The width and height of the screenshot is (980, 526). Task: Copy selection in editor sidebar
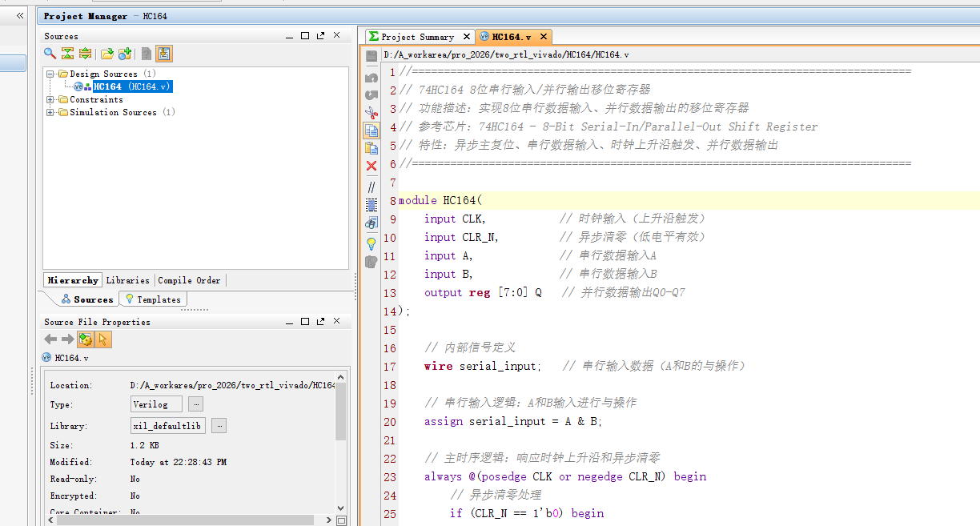pyautogui.click(x=372, y=130)
